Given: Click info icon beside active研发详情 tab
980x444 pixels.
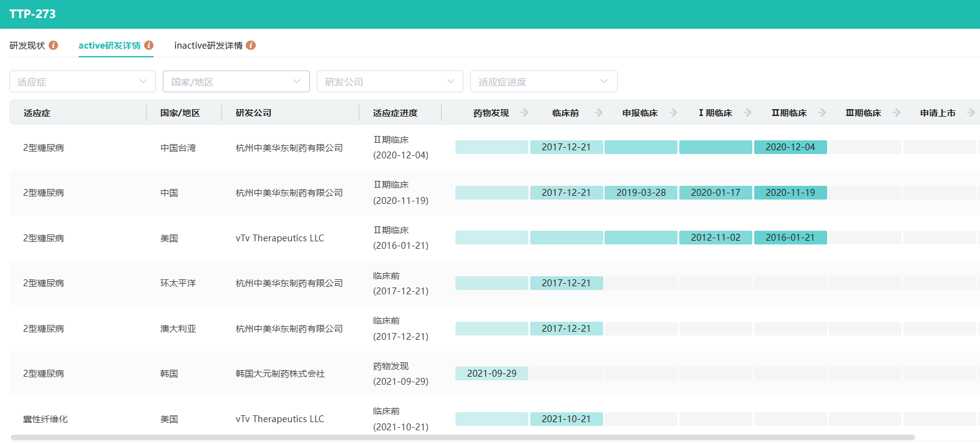Looking at the screenshot, I should point(149,46).
